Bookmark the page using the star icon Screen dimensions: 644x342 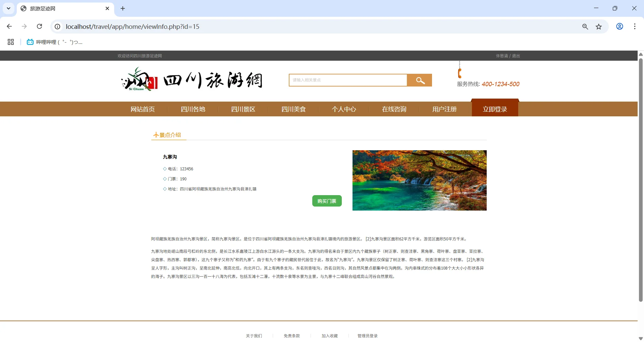599,26
